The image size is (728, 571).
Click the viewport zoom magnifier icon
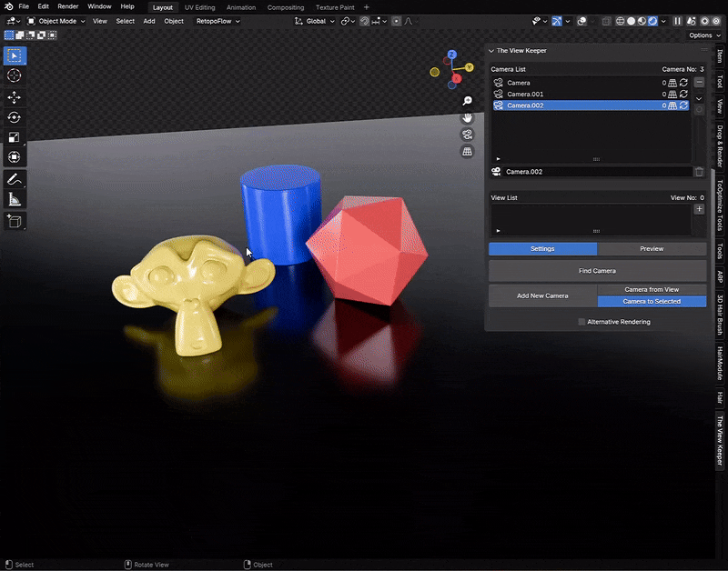(x=467, y=101)
